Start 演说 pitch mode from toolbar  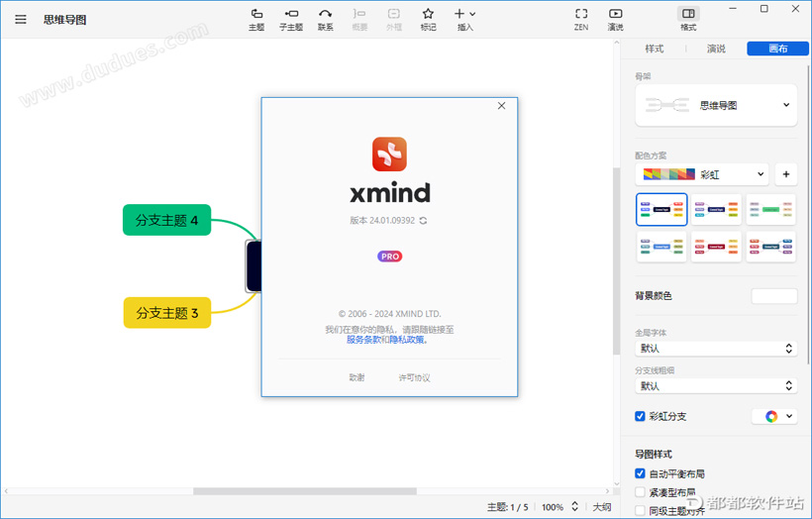click(x=615, y=20)
